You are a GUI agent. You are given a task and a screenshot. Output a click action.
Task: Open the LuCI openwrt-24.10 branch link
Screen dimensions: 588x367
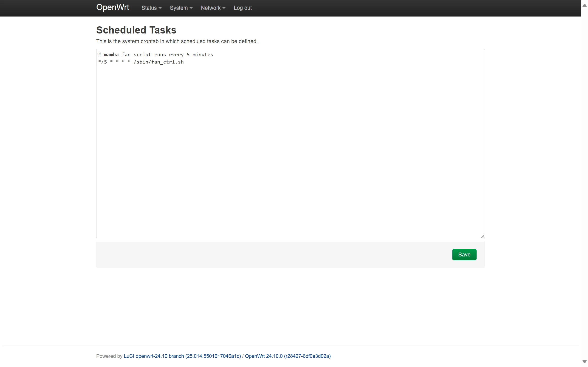pyautogui.click(x=182, y=356)
